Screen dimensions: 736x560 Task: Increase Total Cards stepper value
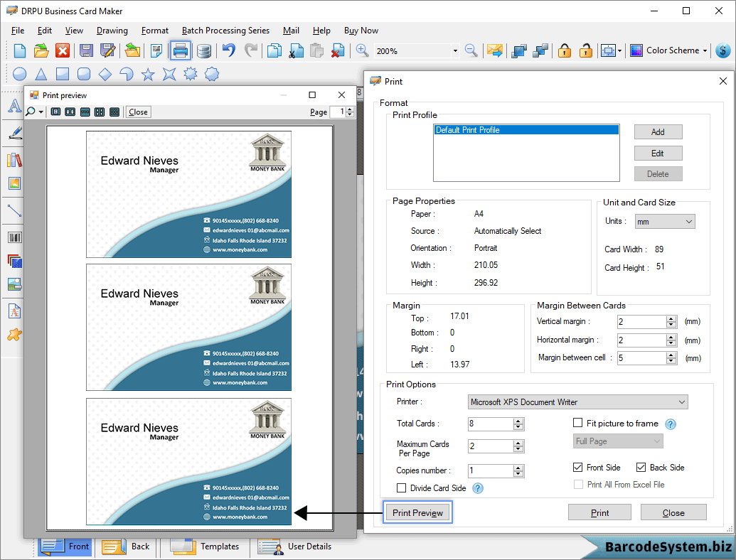click(518, 421)
